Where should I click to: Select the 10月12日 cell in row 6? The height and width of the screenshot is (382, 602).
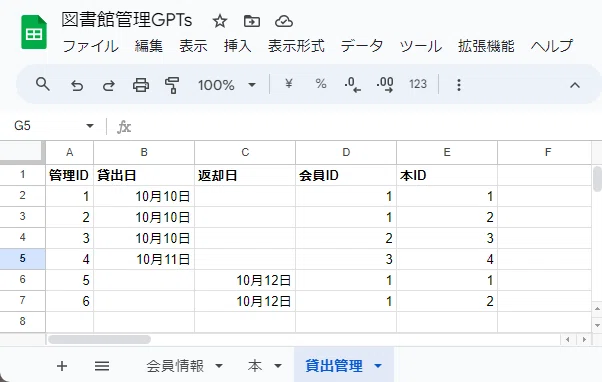point(245,280)
